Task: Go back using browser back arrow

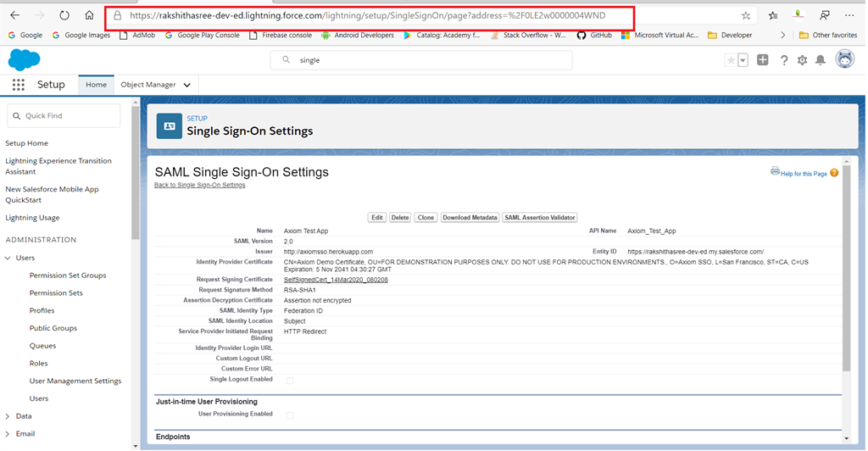Action: pyautogui.click(x=15, y=15)
